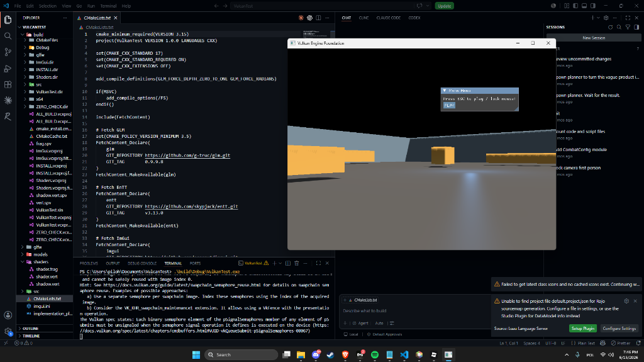Split the terminal panel
This screenshot has height=362, width=644.
tap(288, 263)
